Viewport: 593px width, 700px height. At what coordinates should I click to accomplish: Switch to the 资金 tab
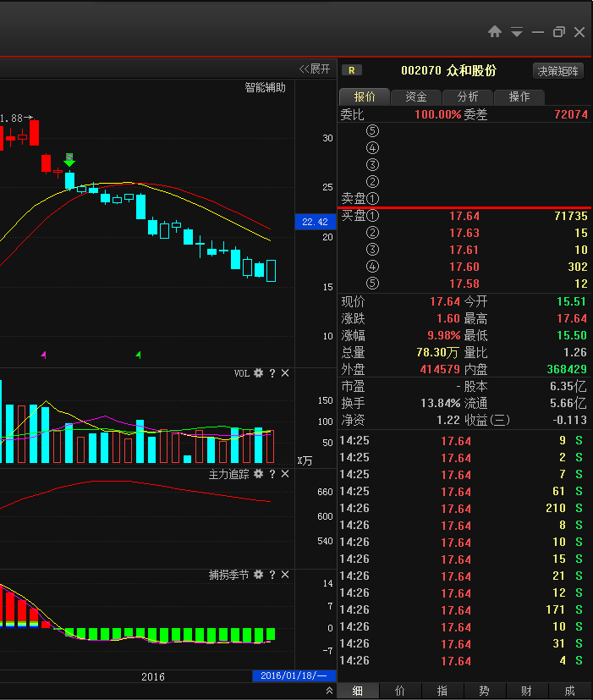tap(416, 96)
